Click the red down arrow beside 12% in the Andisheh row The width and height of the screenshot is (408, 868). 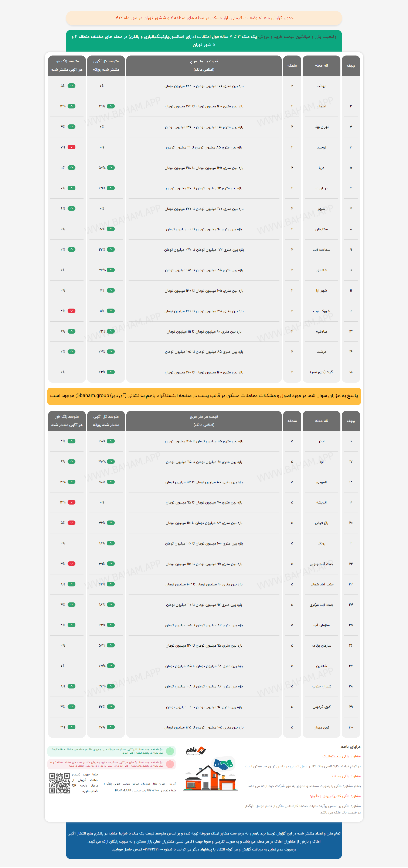tap(71, 502)
